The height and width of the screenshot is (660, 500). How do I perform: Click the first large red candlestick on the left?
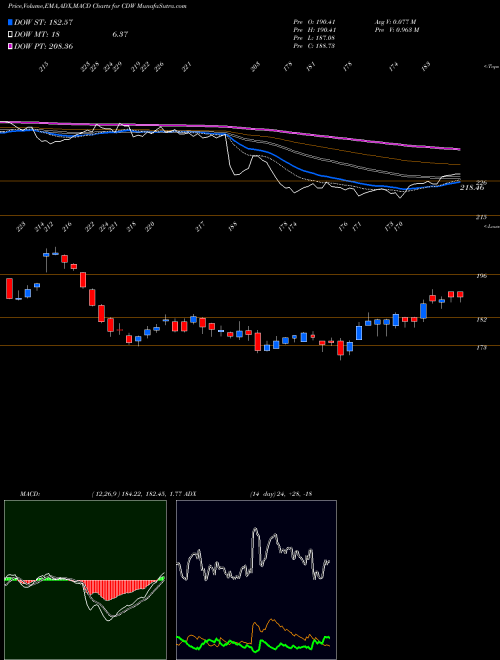[x=9, y=288]
